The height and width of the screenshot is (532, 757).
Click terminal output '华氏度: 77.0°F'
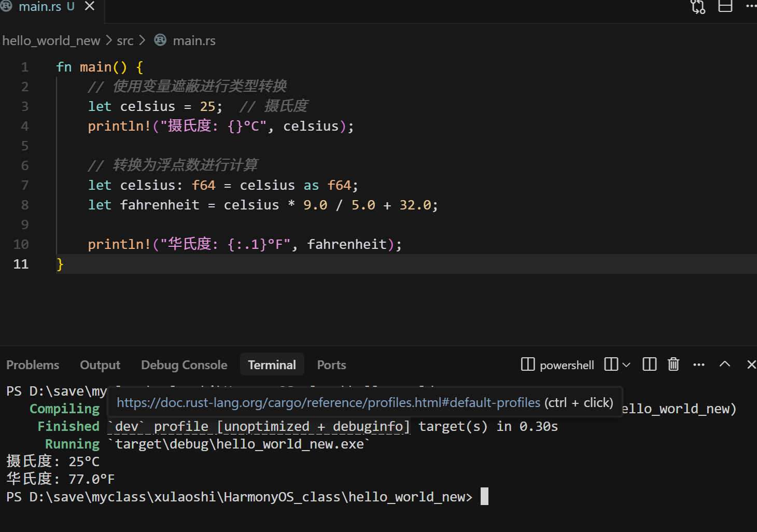click(61, 479)
